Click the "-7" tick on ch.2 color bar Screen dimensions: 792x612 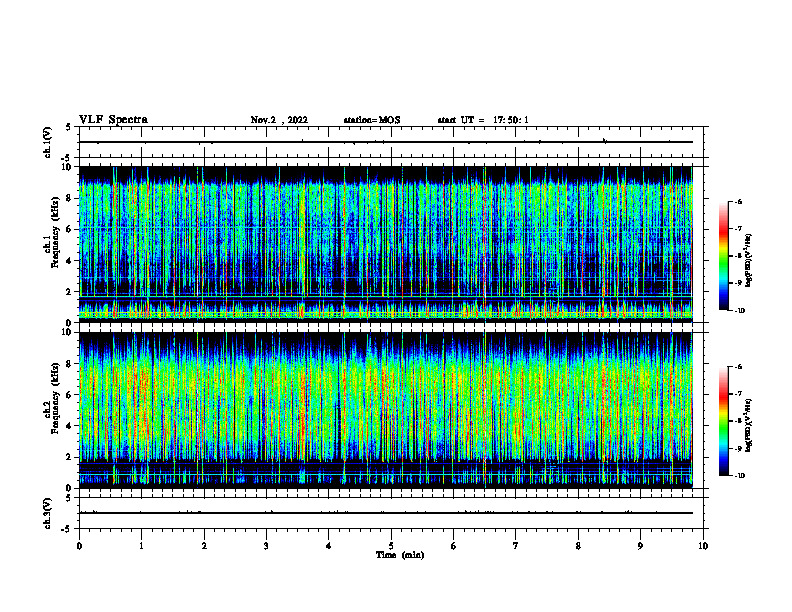tap(738, 394)
